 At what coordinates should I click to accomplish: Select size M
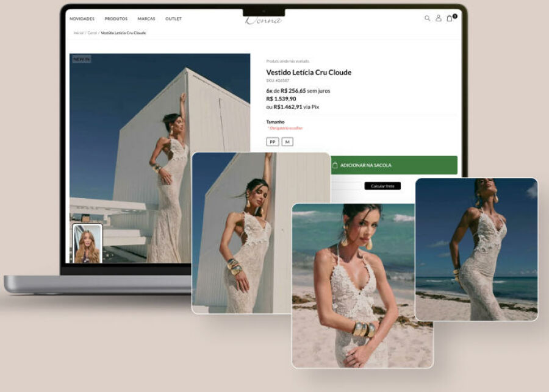(287, 142)
